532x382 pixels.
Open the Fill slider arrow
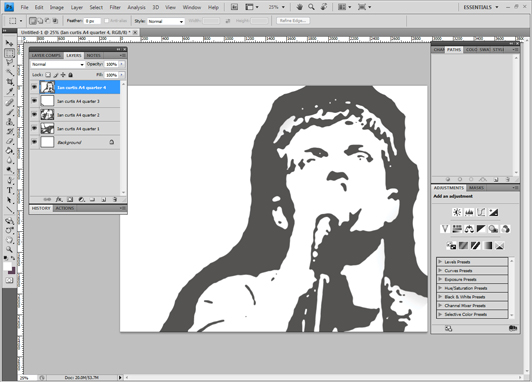pyautogui.click(x=121, y=75)
